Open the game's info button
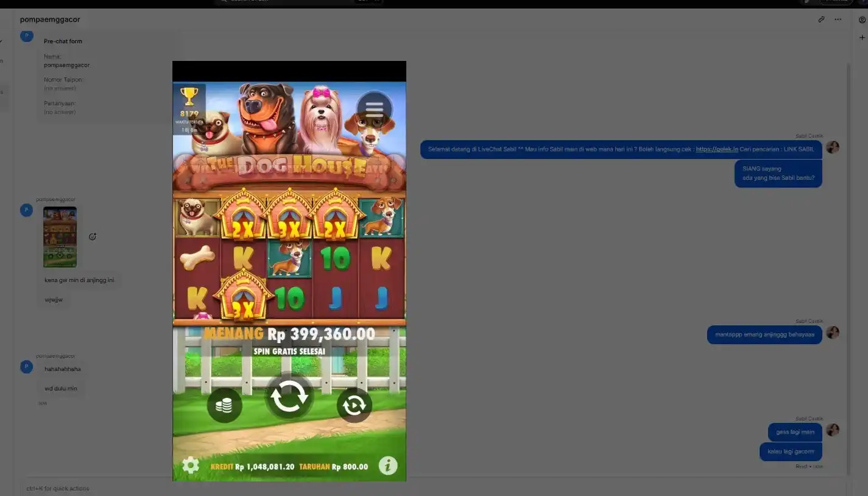The image size is (868, 496). (x=388, y=466)
